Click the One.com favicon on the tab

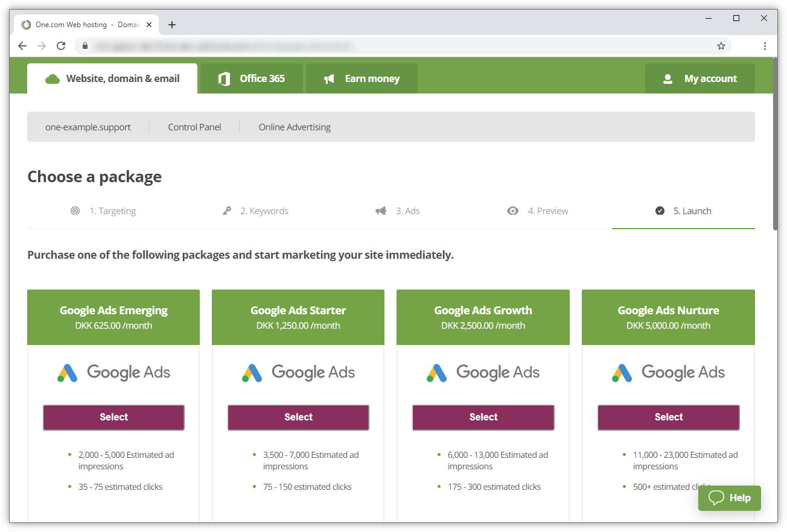25,25
